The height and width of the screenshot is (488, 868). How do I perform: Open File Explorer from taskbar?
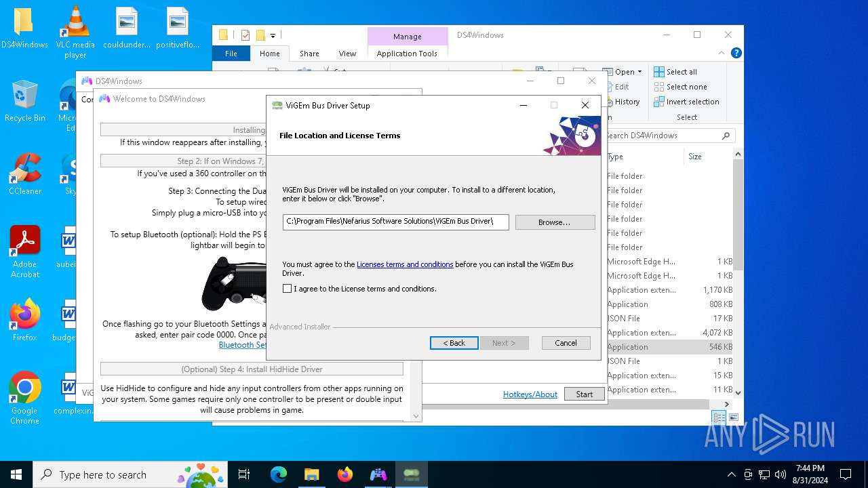click(311, 474)
